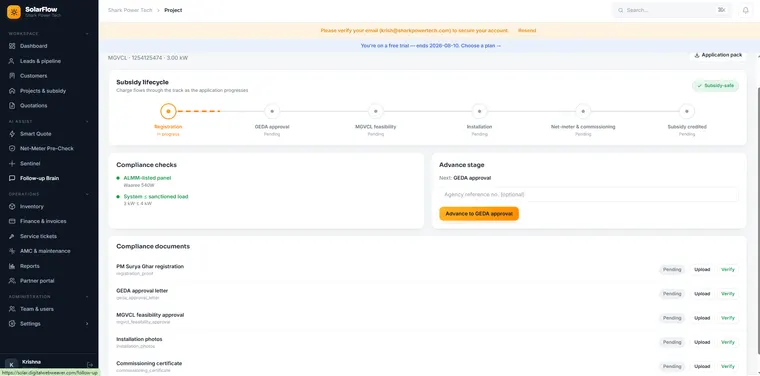The width and height of the screenshot is (760, 376).
Task: Upload Installation photos
Action: (702, 342)
